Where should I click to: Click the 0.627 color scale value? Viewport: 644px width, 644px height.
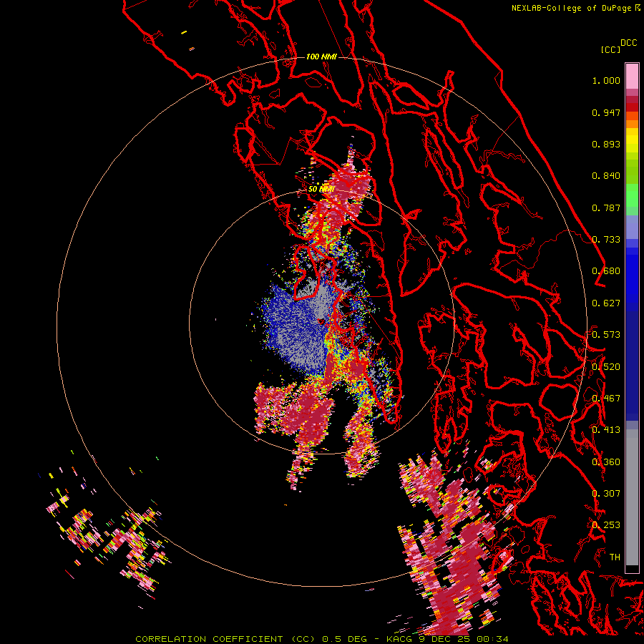click(606, 303)
